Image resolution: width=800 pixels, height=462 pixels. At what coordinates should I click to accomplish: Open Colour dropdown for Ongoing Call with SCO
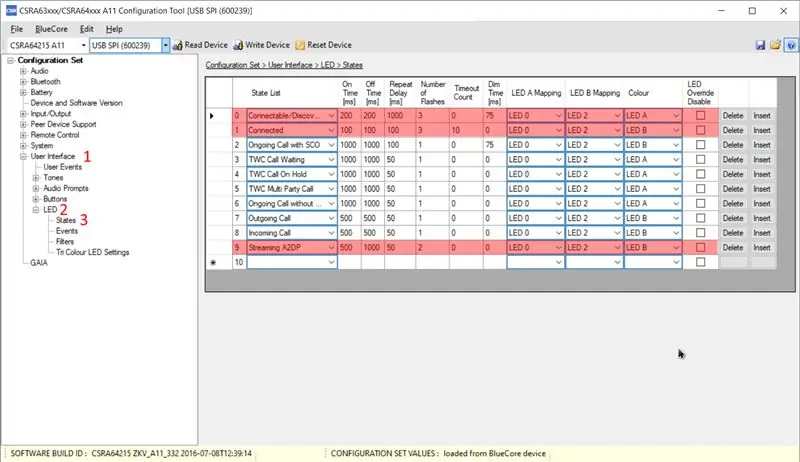pyautogui.click(x=676, y=145)
